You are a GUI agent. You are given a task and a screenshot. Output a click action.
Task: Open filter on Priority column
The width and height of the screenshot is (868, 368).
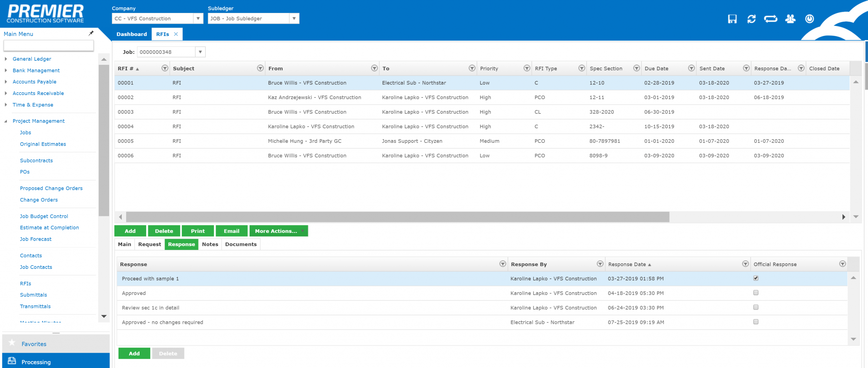tap(527, 68)
